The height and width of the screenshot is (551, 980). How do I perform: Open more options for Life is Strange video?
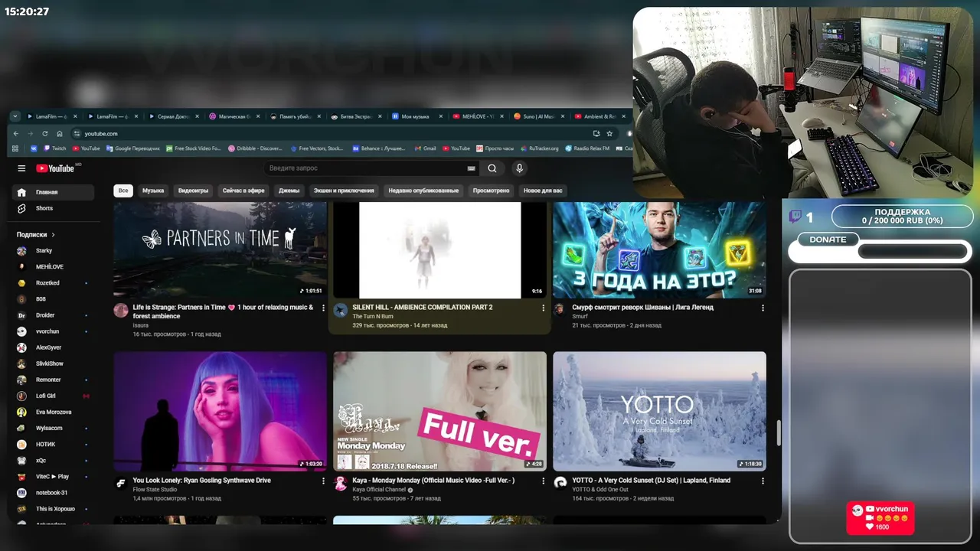[x=323, y=308]
